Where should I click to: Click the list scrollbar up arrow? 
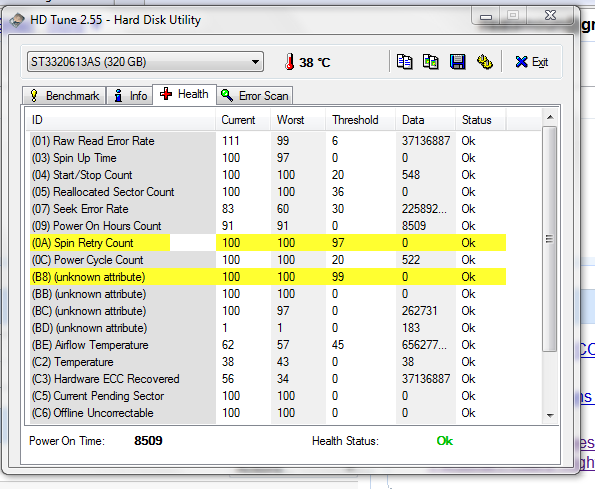point(550,117)
